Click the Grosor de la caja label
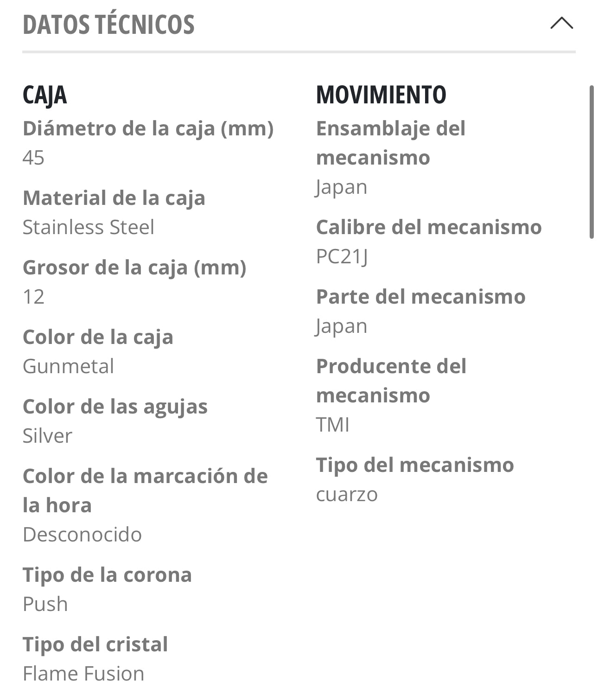This screenshot has height=700, width=598. 134,267
